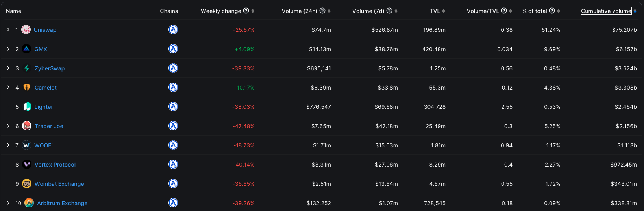This screenshot has height=211, width=644.
Task: Click Arbitrum chain icon in Arbitrum Exchange row
Action: [173, 203]
